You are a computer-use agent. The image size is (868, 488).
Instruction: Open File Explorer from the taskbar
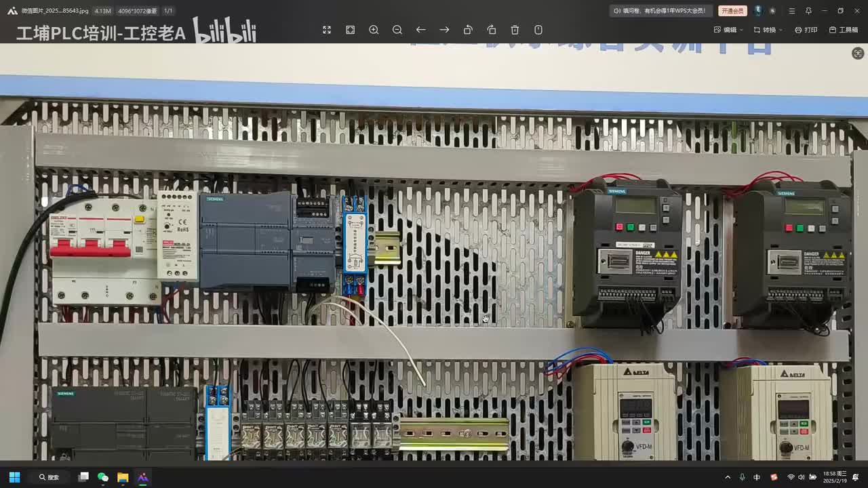[x=123, y=477]
